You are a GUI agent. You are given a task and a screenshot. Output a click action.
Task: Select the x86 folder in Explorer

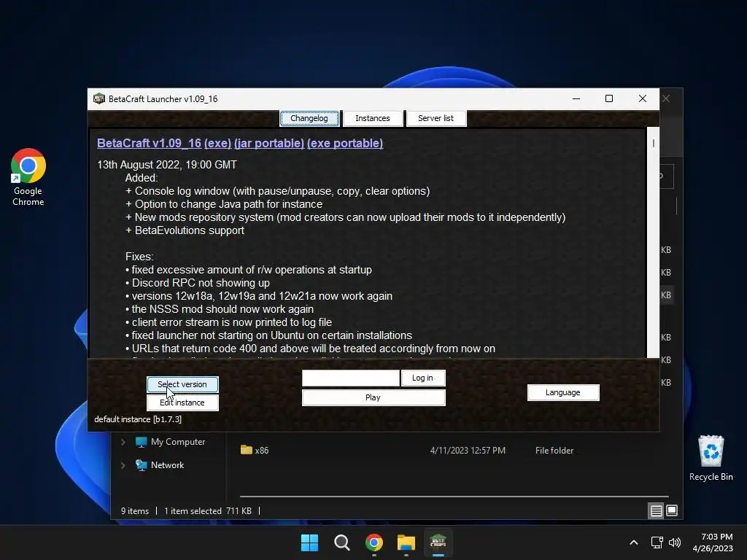[x=255, y=450]
